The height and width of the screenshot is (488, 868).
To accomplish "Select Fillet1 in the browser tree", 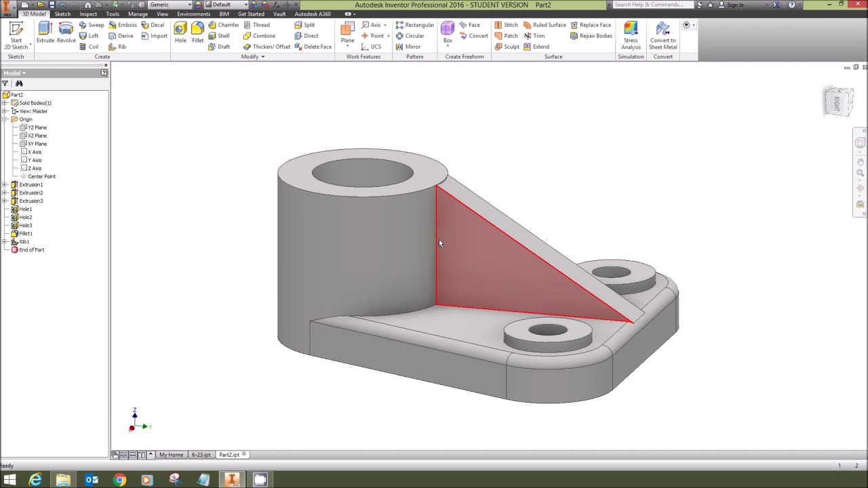I will point(26,233).
